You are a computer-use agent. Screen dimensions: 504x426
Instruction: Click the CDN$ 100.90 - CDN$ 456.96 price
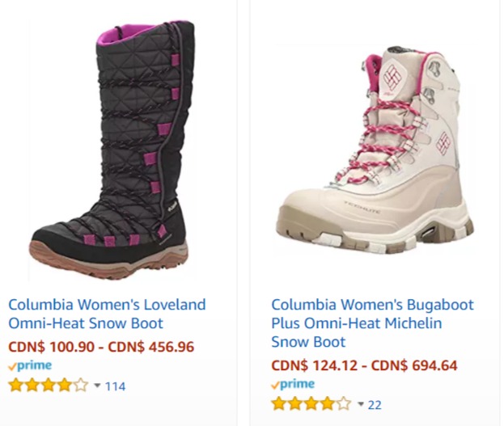click(x=101, y=347)
